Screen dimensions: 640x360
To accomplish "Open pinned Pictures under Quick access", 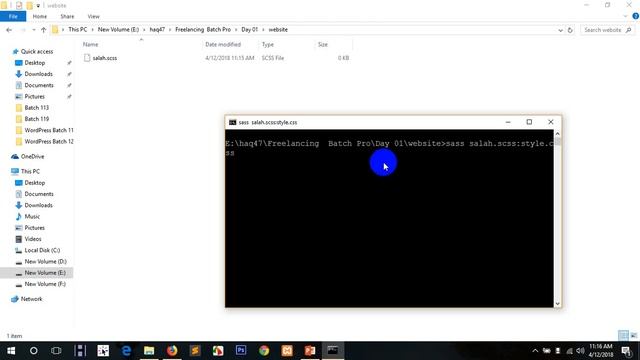I will (x=34, y=96).
